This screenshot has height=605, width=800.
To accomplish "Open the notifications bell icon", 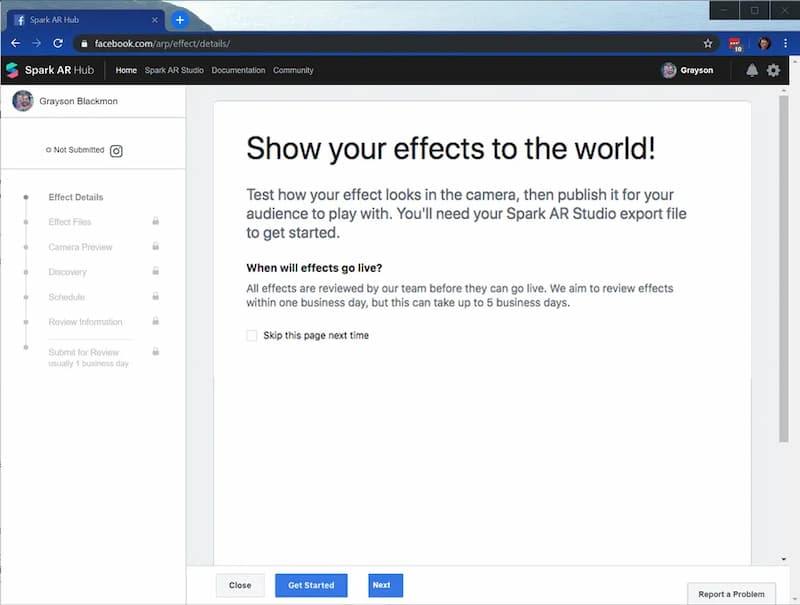I will 752,71.
